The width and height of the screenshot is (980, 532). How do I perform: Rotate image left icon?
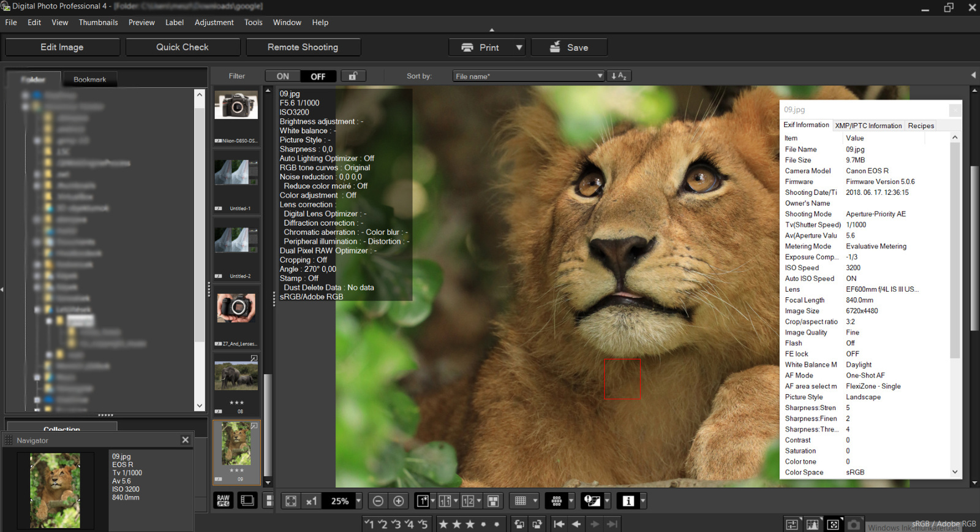(x=519, y=524)
